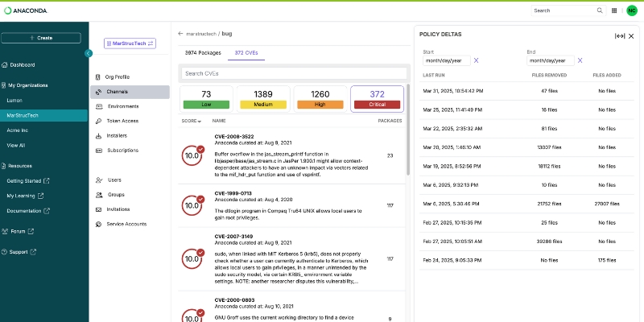Click Documentation external link icon
The image size is (644, 322).
tap(47, 211)
